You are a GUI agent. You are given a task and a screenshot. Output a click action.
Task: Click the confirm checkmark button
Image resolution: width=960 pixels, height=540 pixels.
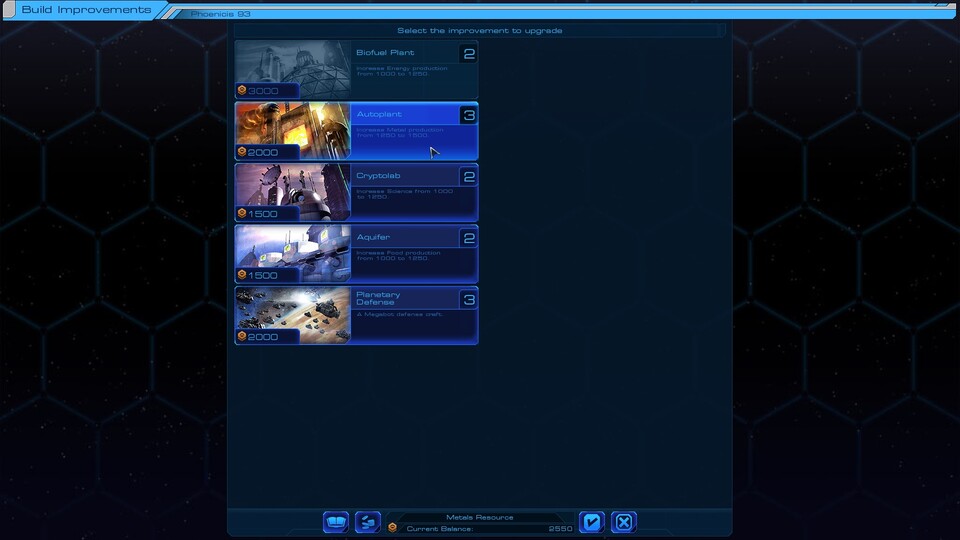tap(592, 522)
